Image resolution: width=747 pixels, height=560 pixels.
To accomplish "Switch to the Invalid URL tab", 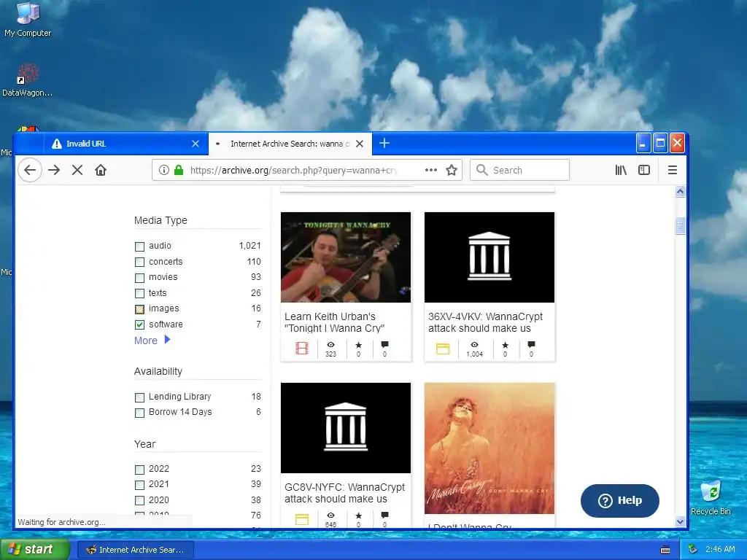I will (126, 144).
